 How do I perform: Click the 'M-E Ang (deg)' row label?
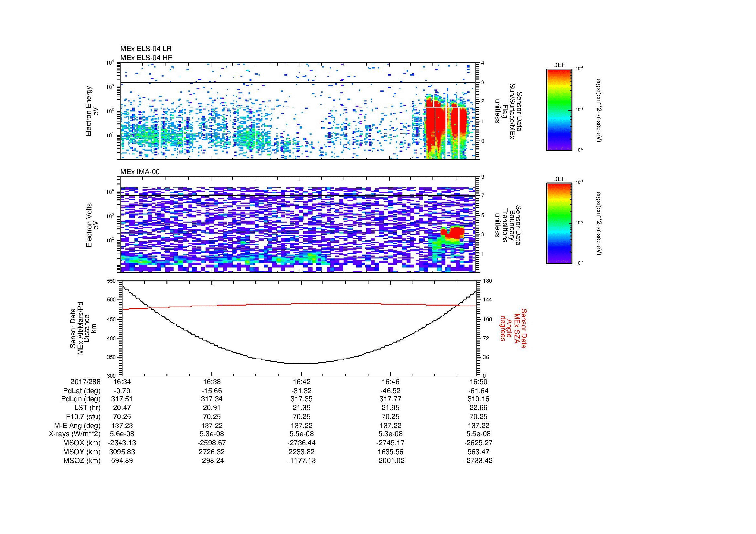coord(77,425)
